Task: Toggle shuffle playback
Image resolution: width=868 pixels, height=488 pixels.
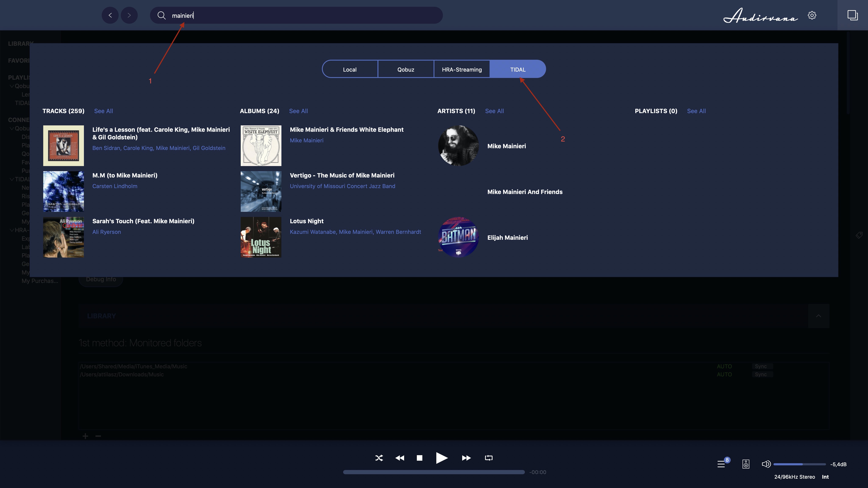Action: click(x=379, y=458)
